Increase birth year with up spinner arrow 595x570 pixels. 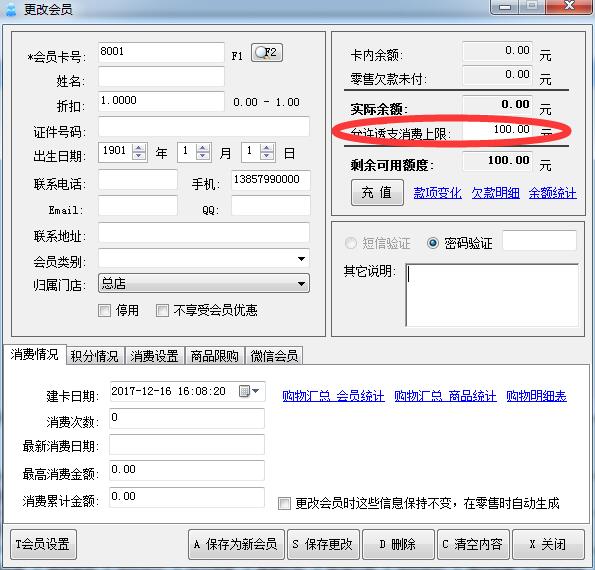coord(139,148)
